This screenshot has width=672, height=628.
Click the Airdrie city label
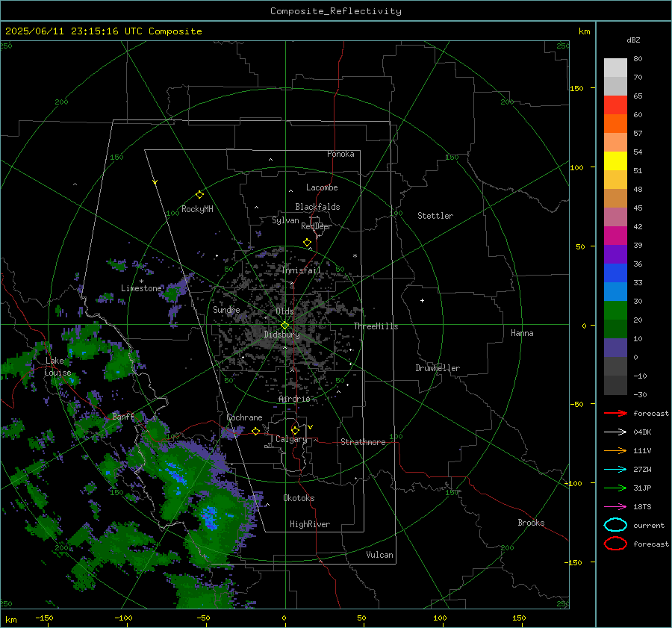coord(294,399)
